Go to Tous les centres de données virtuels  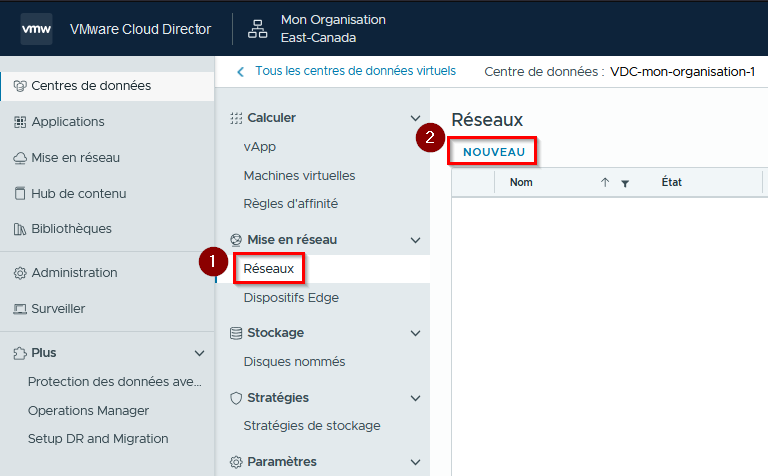(x=355, y=71)
